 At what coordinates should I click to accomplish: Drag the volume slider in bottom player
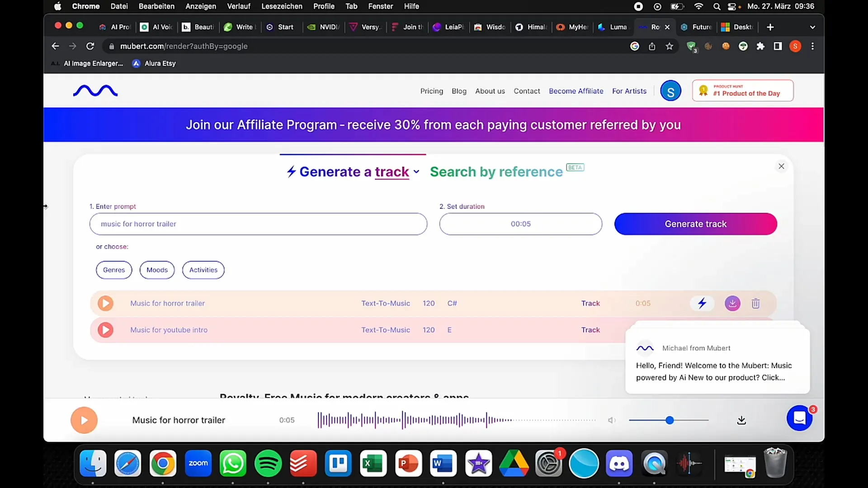pos(669,420)
